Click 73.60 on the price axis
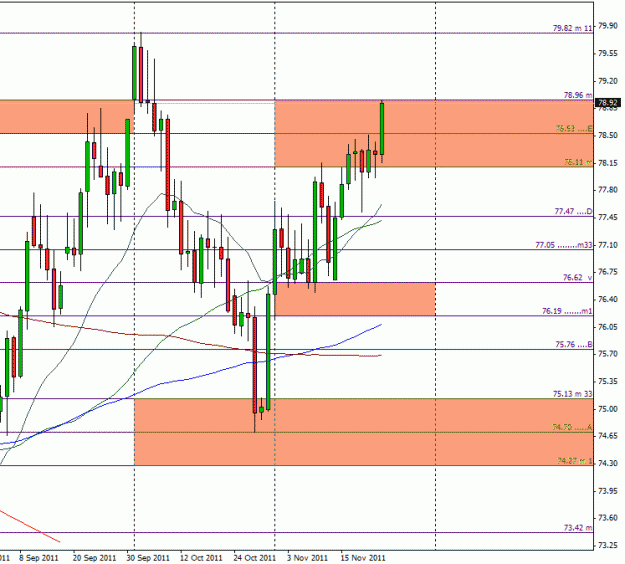Image resolution: width=625 pixels, height=564 pixels. pyautogui.click(x=608, y=518)
